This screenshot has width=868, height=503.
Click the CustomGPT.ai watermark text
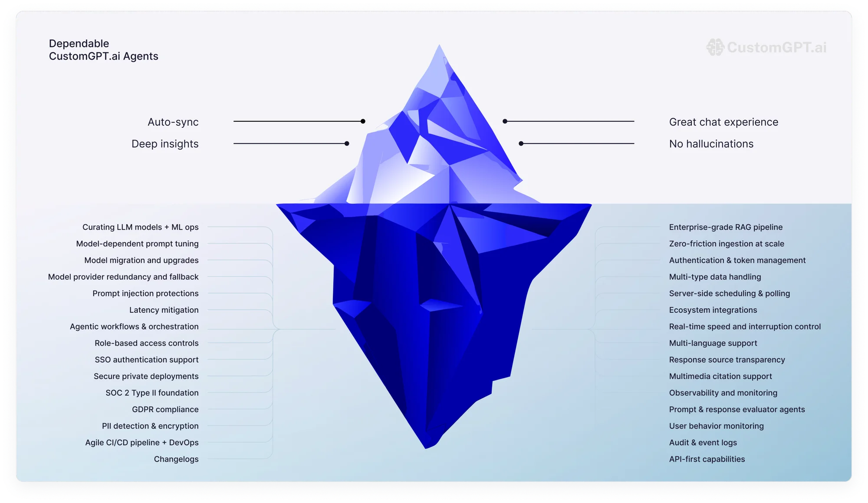[x=776, y=47]
